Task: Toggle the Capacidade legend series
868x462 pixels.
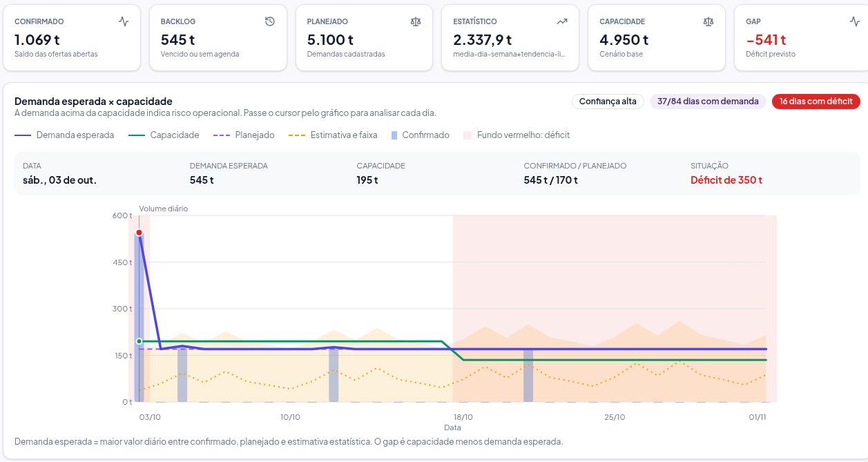Action: [164, 135]
